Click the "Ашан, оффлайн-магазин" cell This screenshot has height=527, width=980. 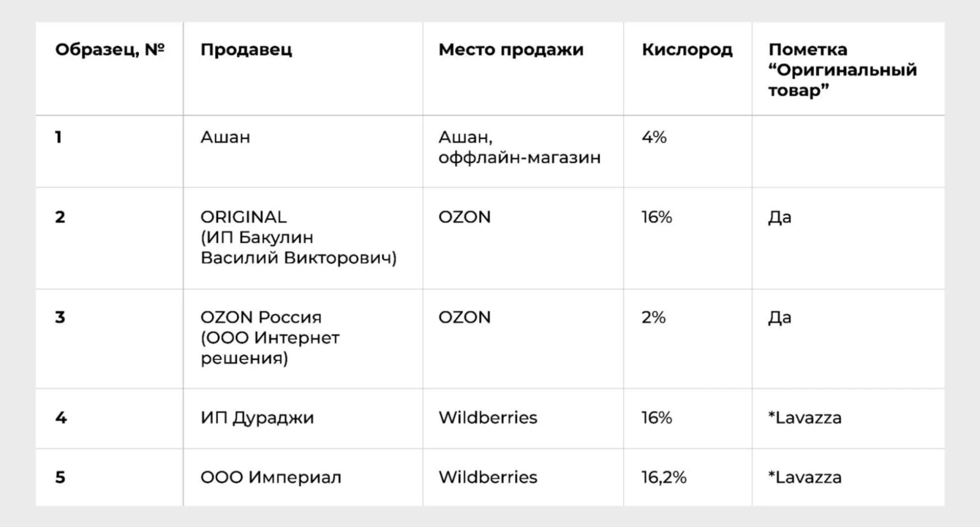pyautogui.click(x=519, y=147)
